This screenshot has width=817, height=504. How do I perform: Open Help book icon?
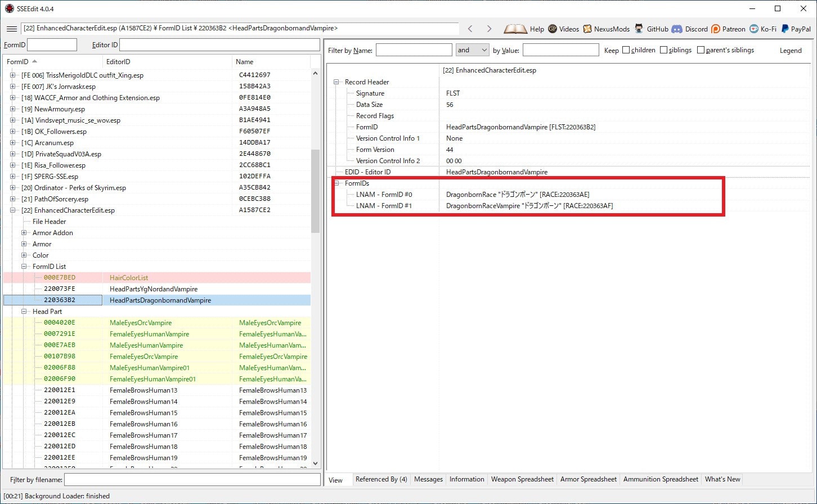click(x=515, y=29)
